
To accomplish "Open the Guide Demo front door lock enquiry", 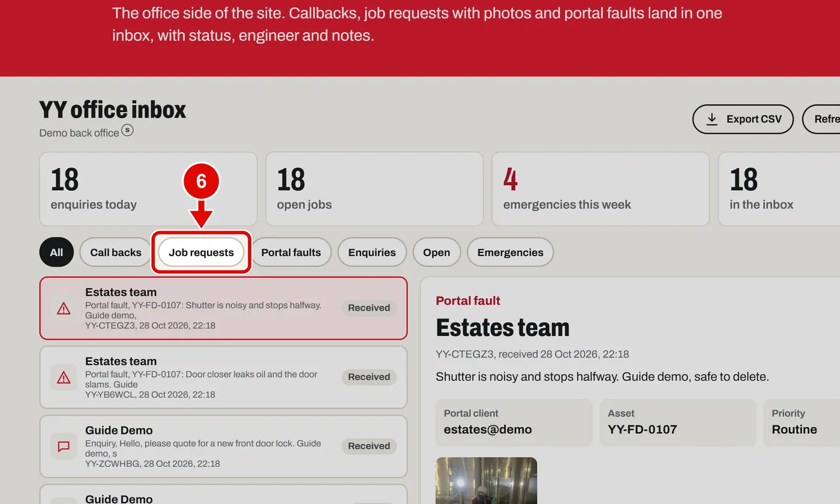I will (223, 446).
